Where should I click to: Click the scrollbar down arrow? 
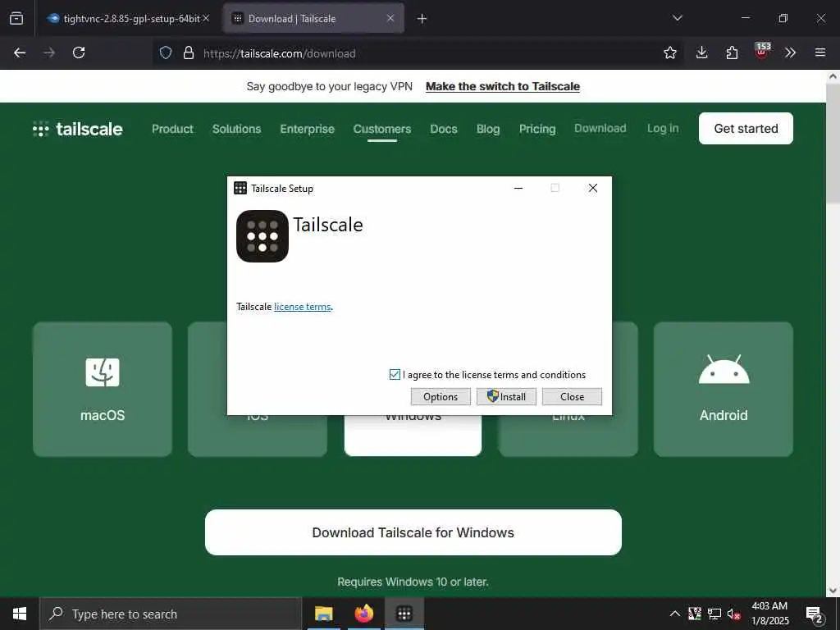(833, 591)
